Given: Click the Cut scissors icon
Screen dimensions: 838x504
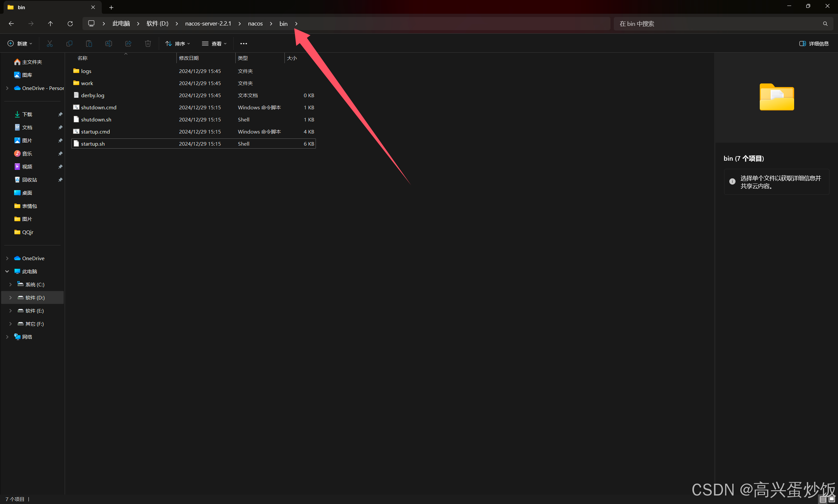Looking at the screenshot, I should point(50,44).
